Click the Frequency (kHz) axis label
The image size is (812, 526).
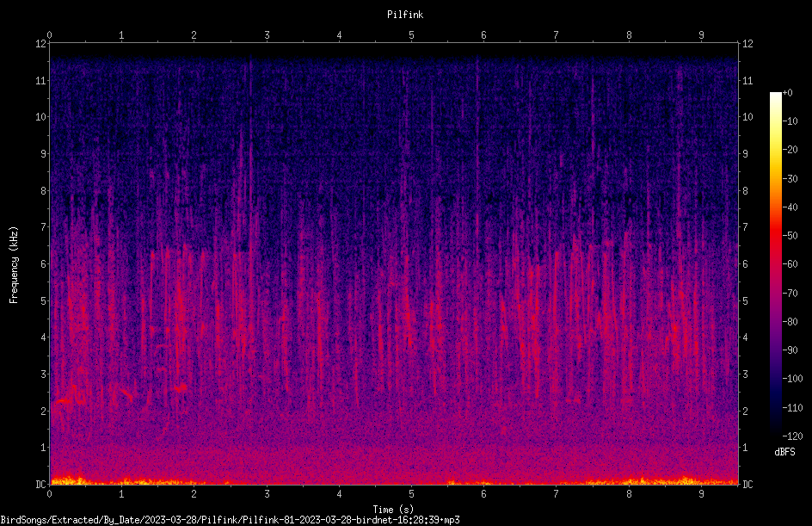[x=14, y=265]
